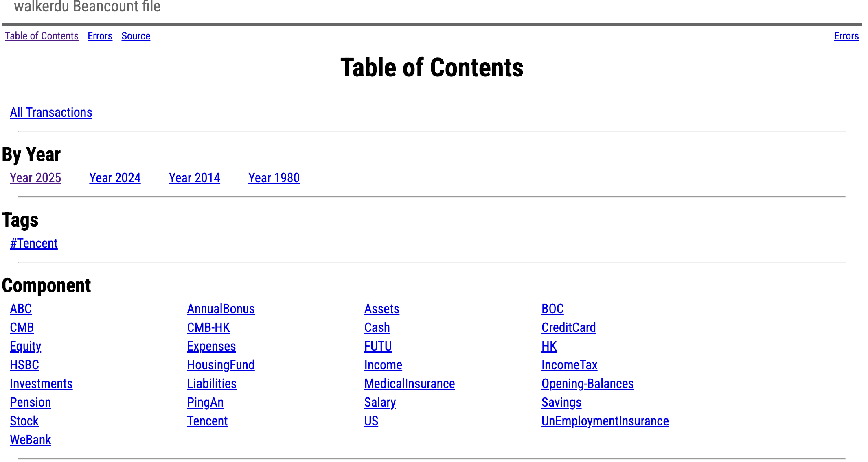Select the MedicalInsurance component

click(409, 384)
